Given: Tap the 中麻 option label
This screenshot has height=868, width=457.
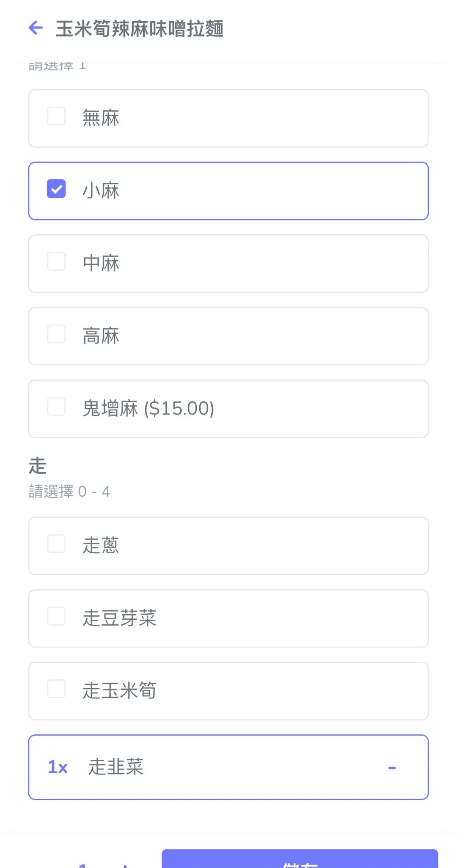Looking at the screenshot, I should 101,263.
